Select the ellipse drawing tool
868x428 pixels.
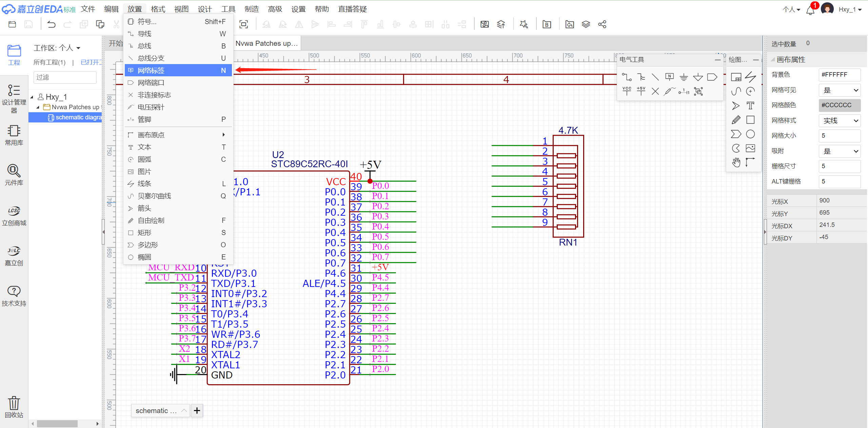750,134
